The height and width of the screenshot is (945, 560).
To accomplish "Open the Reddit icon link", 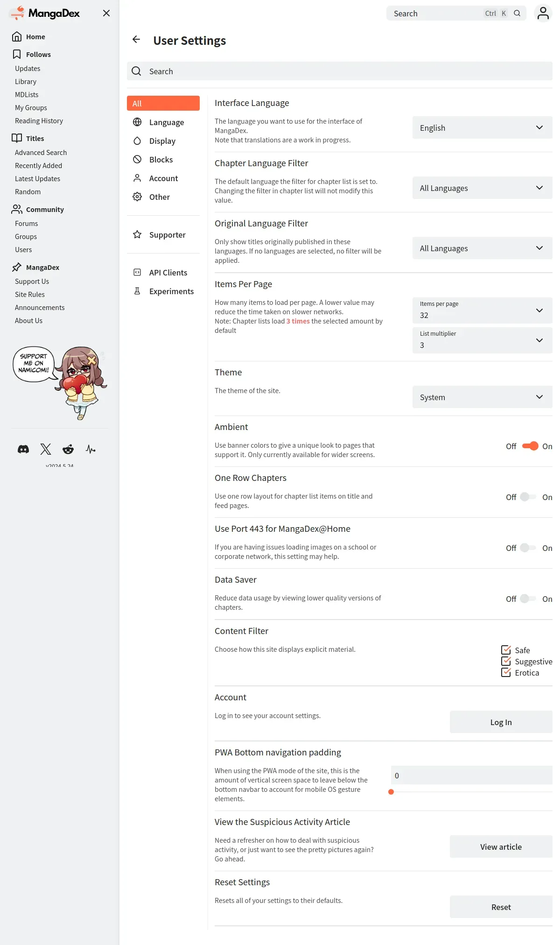I will 68,449.
